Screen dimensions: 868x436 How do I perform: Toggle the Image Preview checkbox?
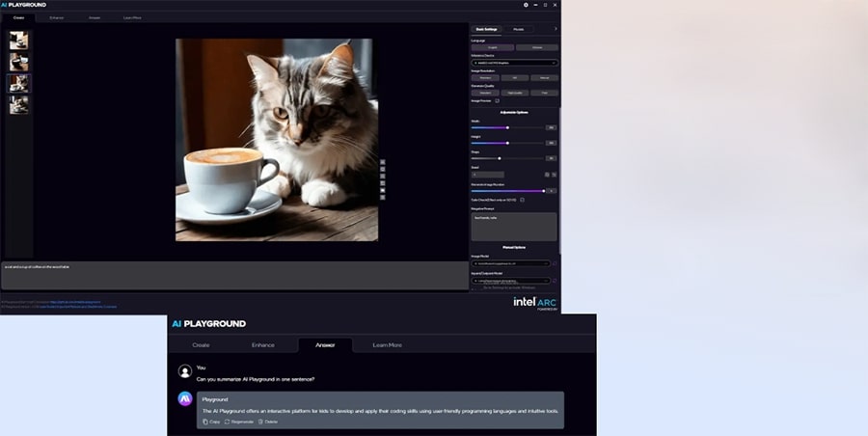click(x=498, y=100)
